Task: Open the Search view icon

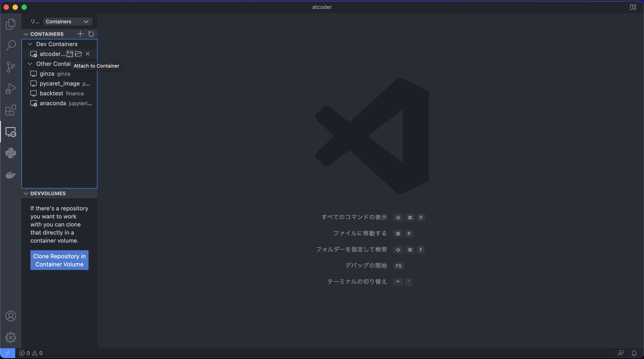Action: (11, 45)
